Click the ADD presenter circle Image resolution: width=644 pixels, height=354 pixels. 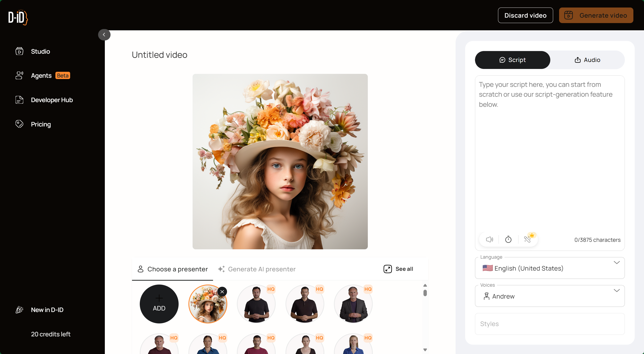point(159,304)
